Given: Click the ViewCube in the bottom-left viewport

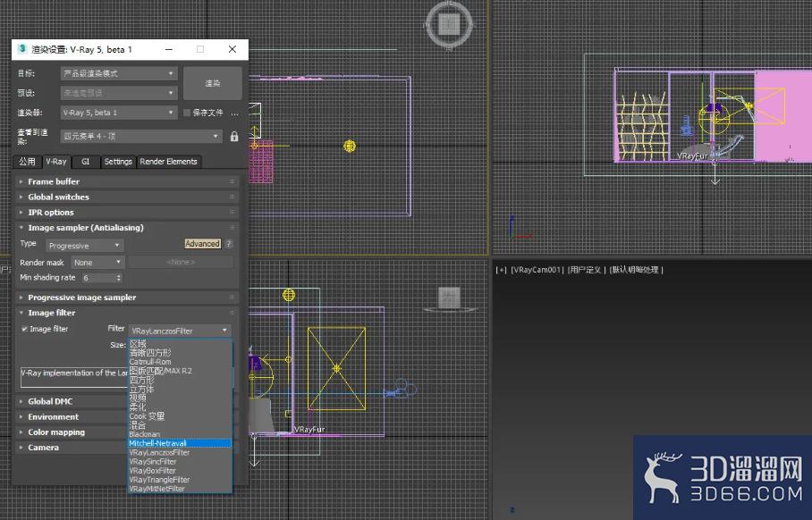Looking at the screenshot, I should [x=449, y=298].
